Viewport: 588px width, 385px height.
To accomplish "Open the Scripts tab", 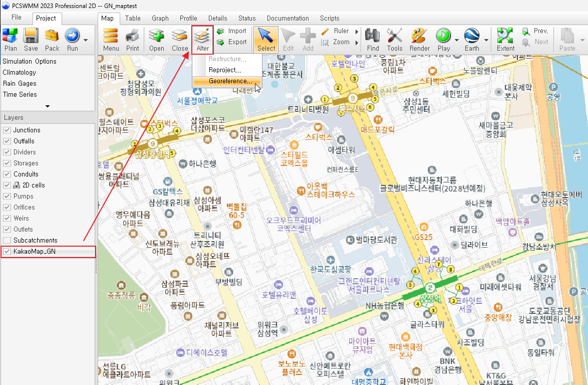I will click(x=329, y=18).
